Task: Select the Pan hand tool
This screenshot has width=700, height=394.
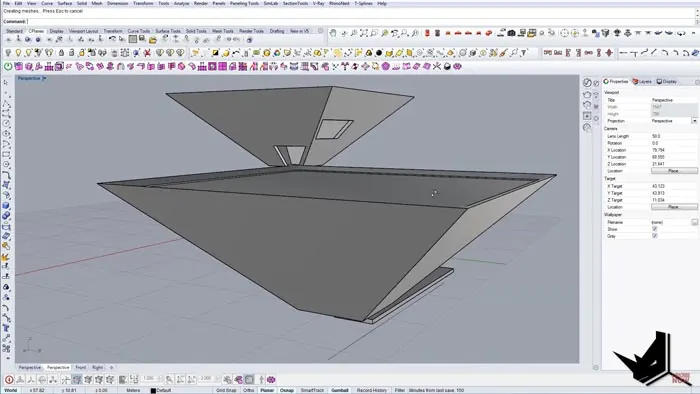Action: 333,33
